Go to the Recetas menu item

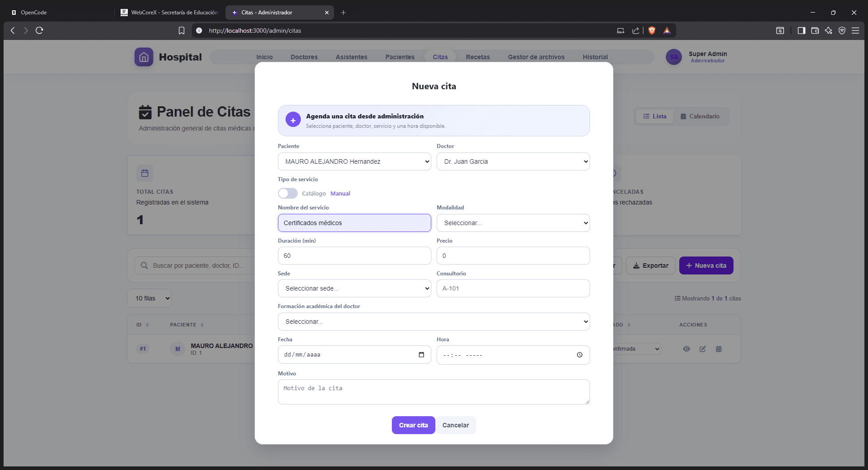click(x=477, y=57)
